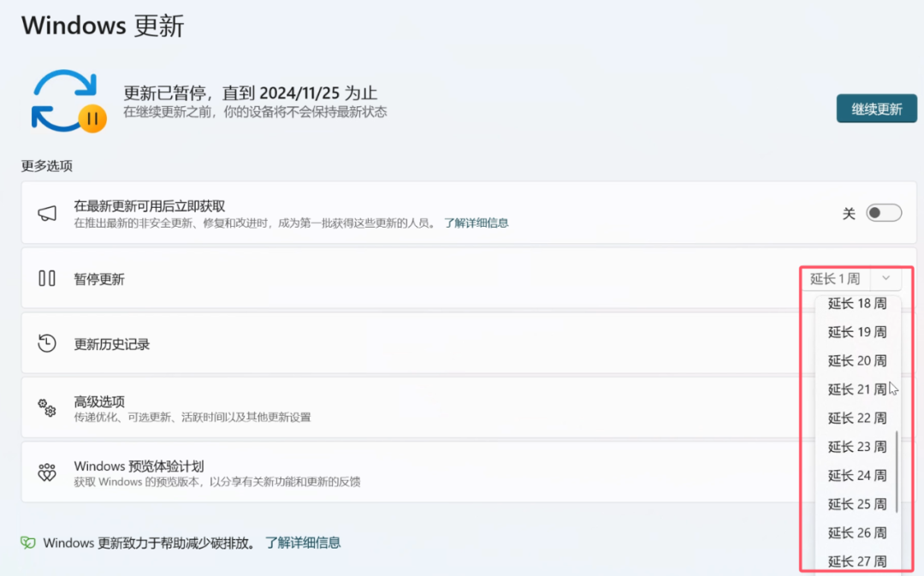This screenshot has height=576, width=924.
Task: Open 了解详细信息 link about carbon emissions
Action: (x=303, y=543)
